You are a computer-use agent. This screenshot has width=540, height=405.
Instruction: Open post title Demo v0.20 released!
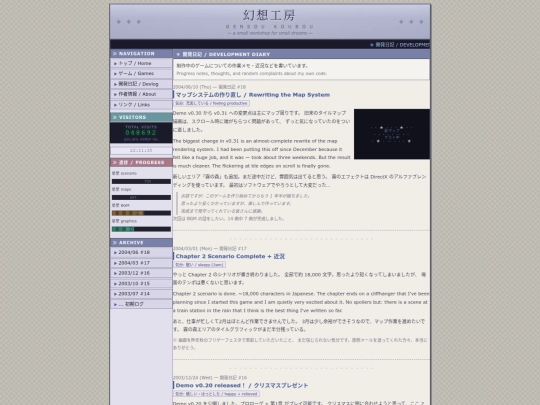click(x=242, y=385)
